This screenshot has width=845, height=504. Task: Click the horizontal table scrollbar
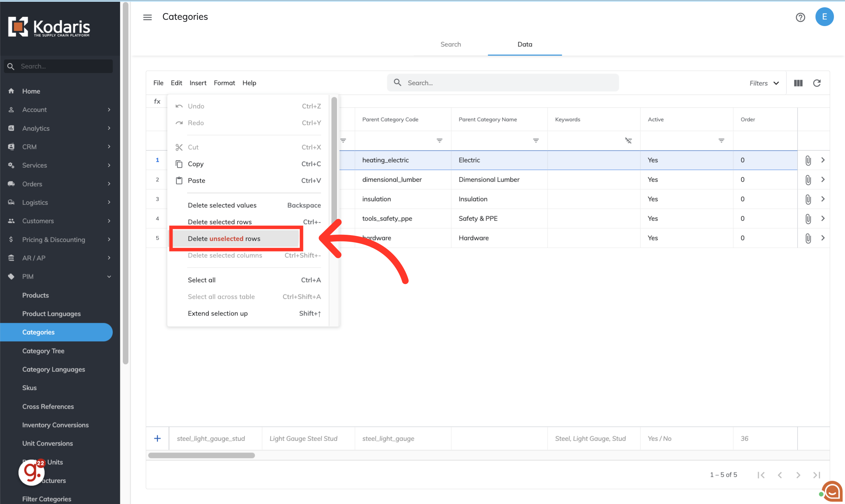tap(201, 455)
